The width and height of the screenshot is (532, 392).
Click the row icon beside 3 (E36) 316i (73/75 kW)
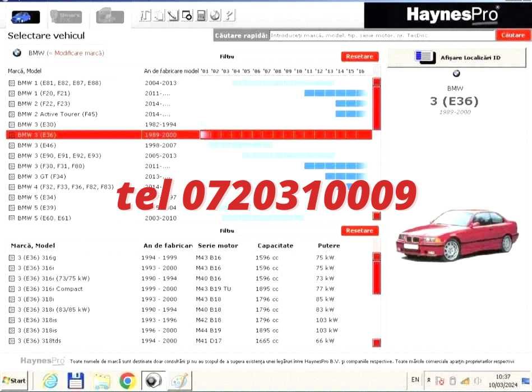(x=12, y=279)
